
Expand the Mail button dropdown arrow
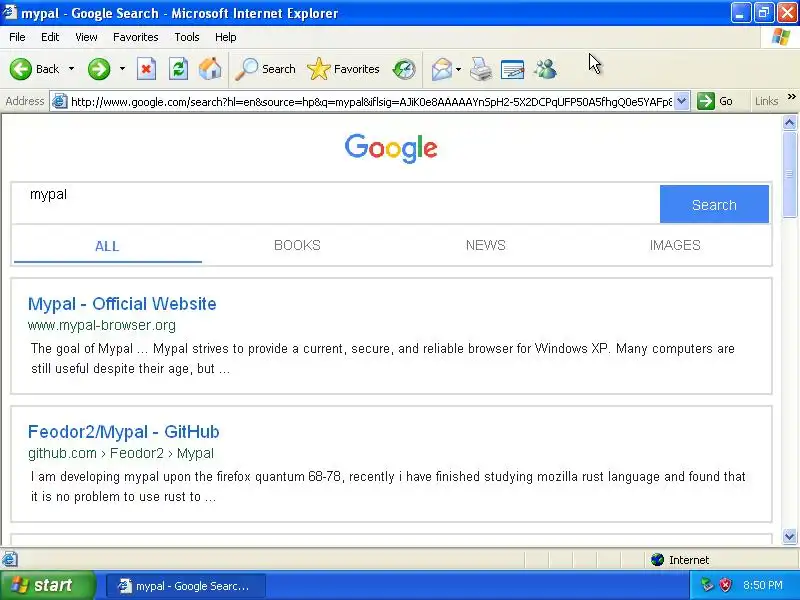tap(458, 69)
